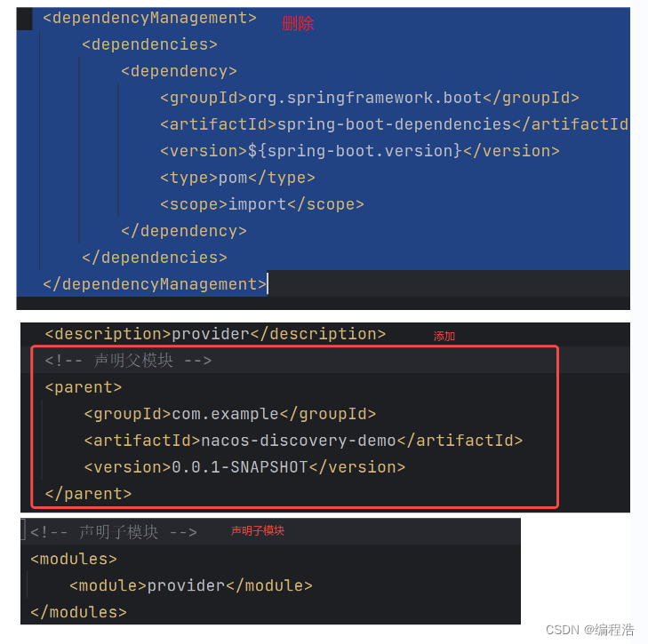The height and width of the screenshot is (644, 648).
Task: Click the opening parent tag
Action: coord(84,387)
